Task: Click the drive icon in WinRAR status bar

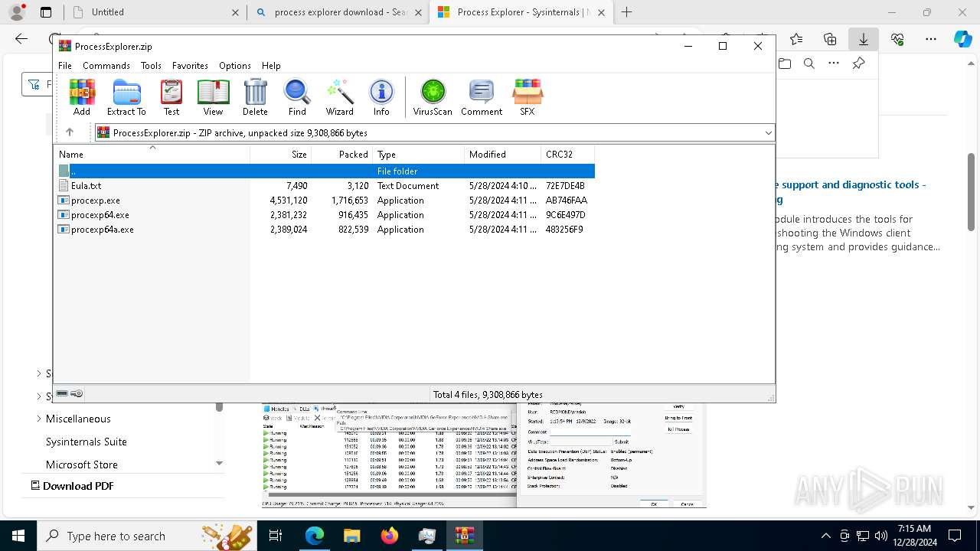Action: (x=62, y=393)
